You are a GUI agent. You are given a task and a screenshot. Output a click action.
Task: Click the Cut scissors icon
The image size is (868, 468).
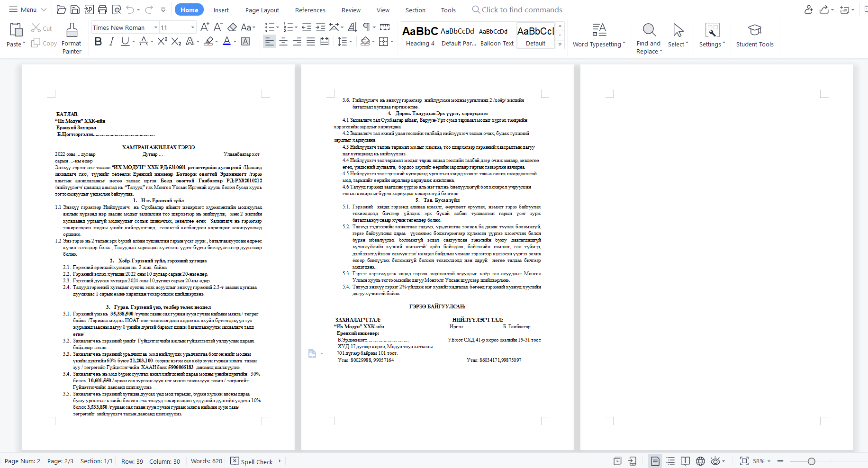(x=36, y=28)
